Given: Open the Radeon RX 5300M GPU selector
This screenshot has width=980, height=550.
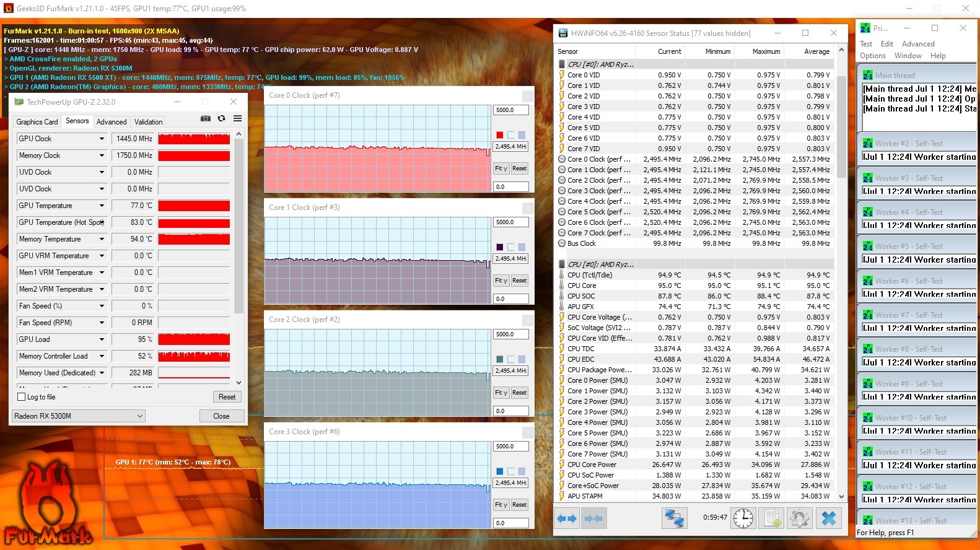Looking at the screenshot, I should [x=79, y=416].
